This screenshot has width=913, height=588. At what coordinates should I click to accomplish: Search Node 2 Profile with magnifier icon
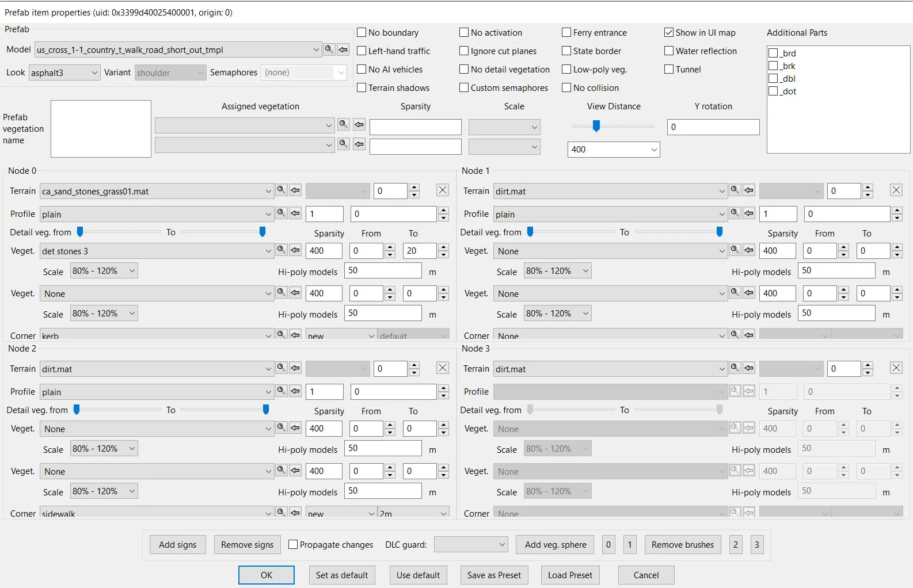coord(281,391)
